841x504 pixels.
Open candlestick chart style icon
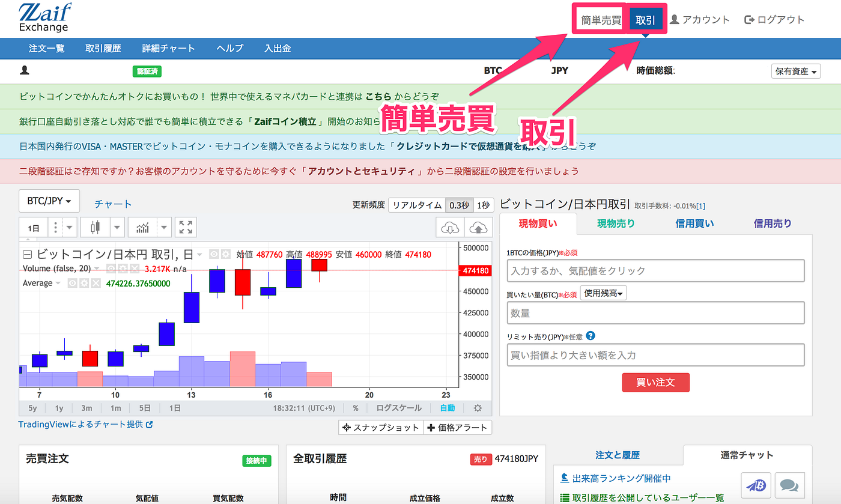(94, 228)
